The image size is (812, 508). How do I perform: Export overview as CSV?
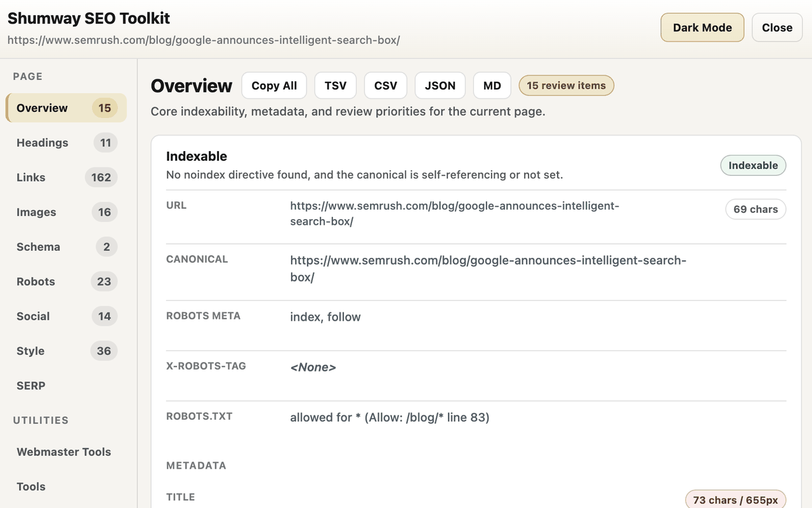click(386, 86)
